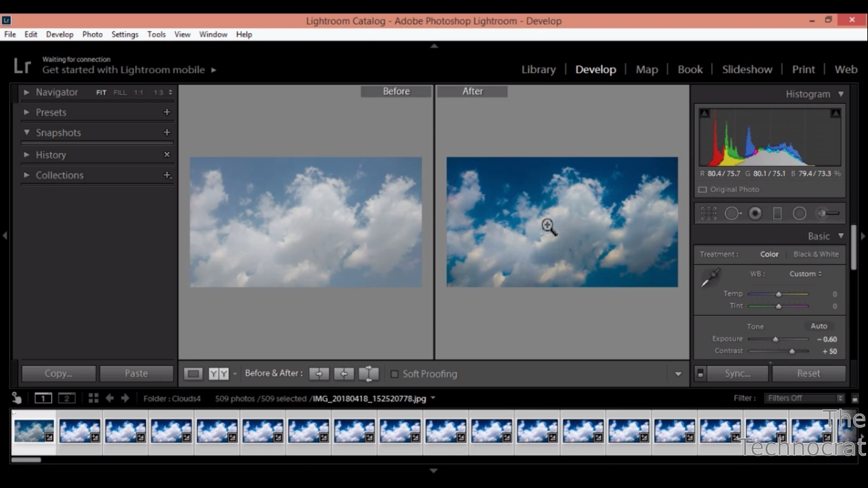Image resolution: width=868 pixels, height=488 pixels.
Task: Expand the Collections panel
Action: (26, 175)
